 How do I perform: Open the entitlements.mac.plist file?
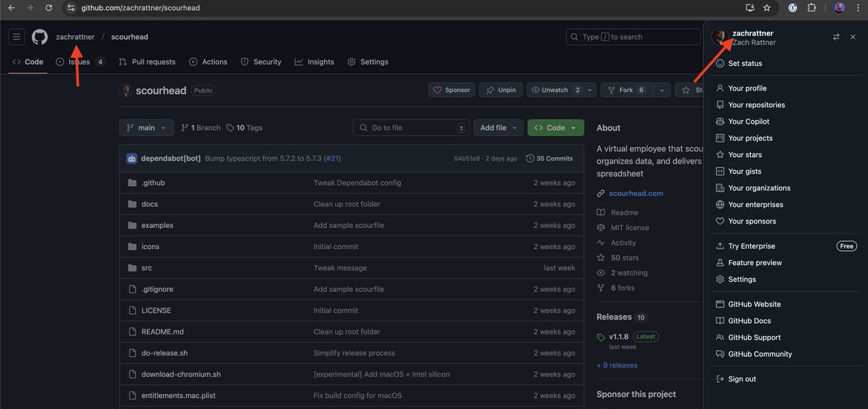(x=179, y=396)
